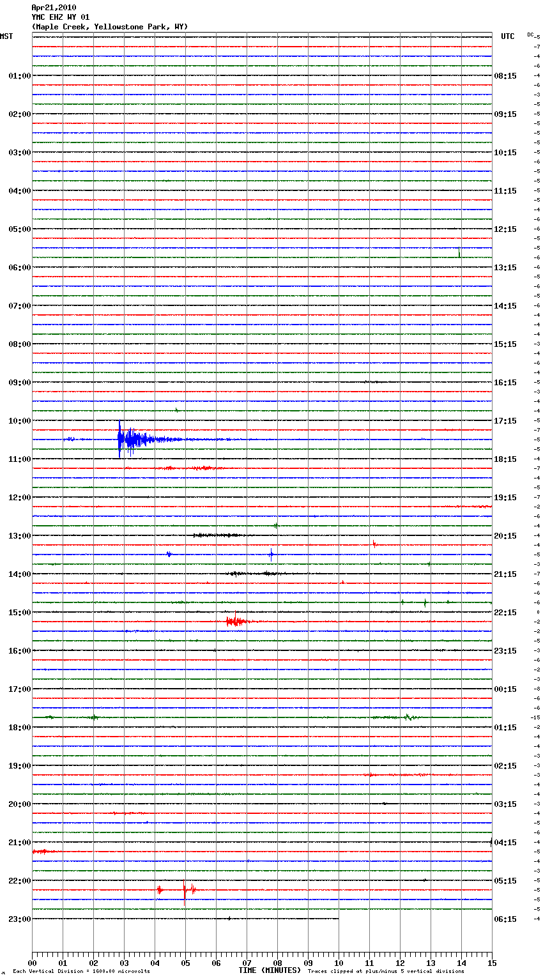This screenshot has height=980, width=543.
Task: Click the 03:00 MST hour label
Action: (x=20, y=153)
